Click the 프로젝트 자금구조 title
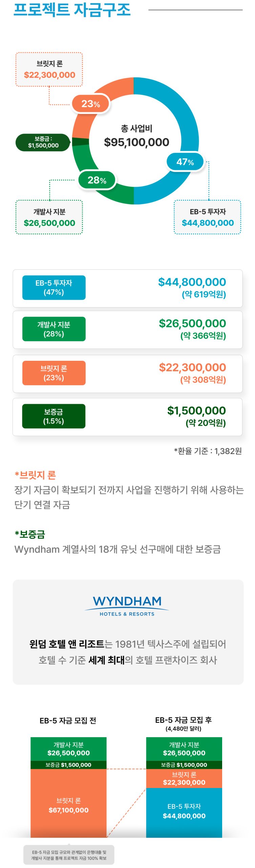The width and height of the screenshot is (255, 868). click(x=72, y=9)
